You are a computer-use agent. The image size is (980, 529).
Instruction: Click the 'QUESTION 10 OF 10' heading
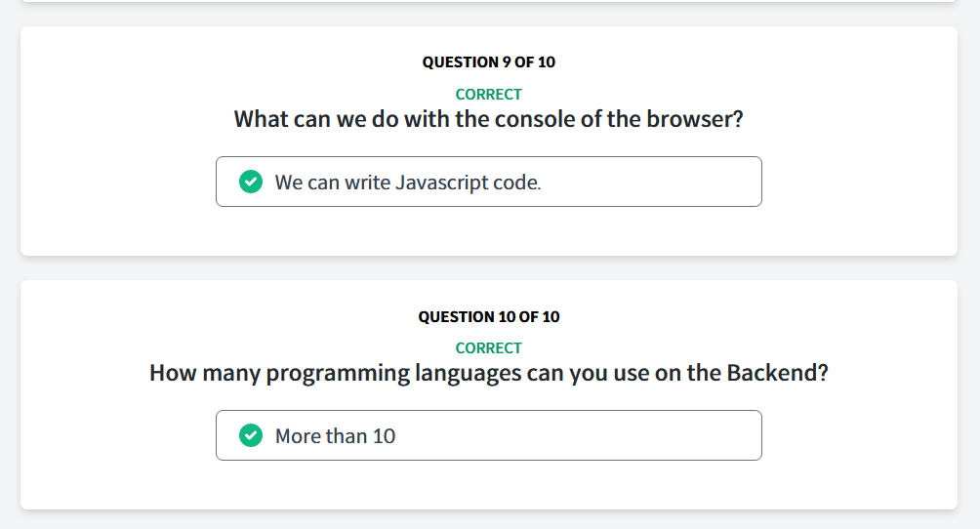pos(489,316)
